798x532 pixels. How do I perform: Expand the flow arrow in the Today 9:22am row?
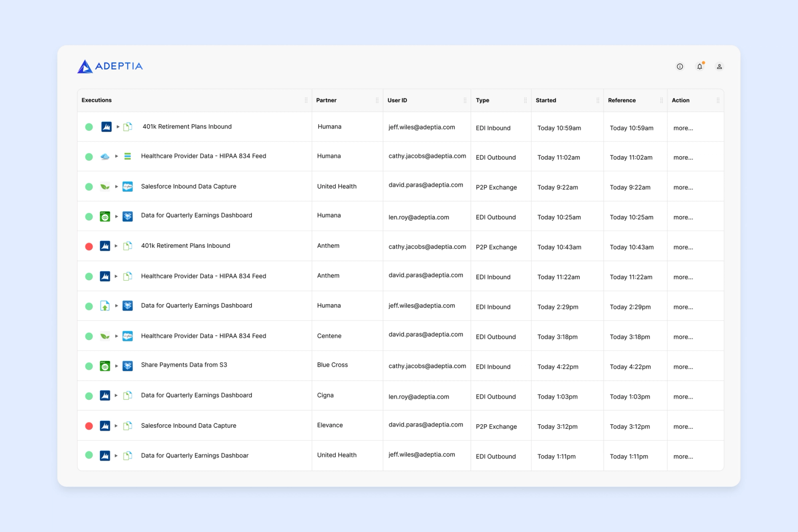pyautogui.click(x=116, y=187)
